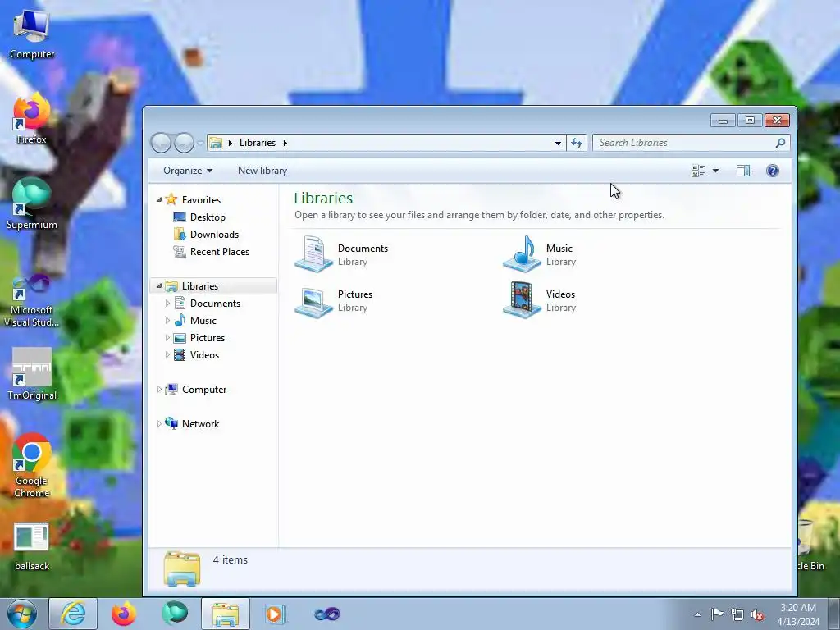Screen dimensions: 840x630
Task: Open the Get help icon
Action: click(x=772, y=171)
